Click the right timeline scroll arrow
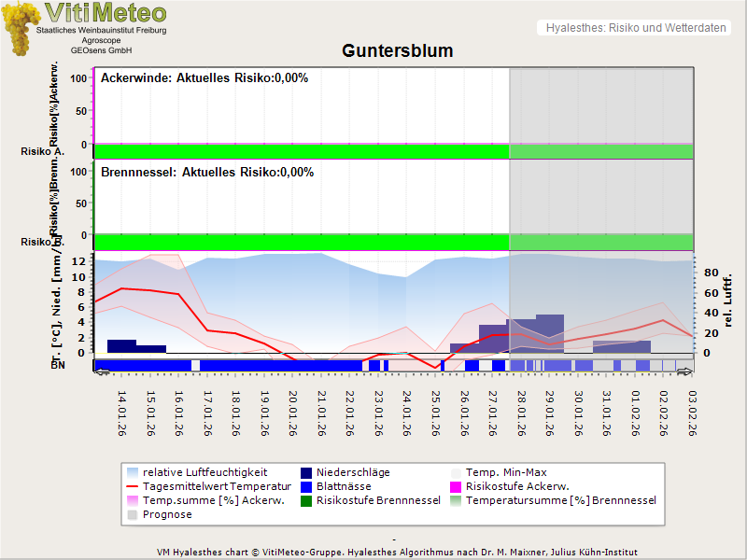This screenshot has height=560, width=747. pyautogui.click(x=684, y=371)
